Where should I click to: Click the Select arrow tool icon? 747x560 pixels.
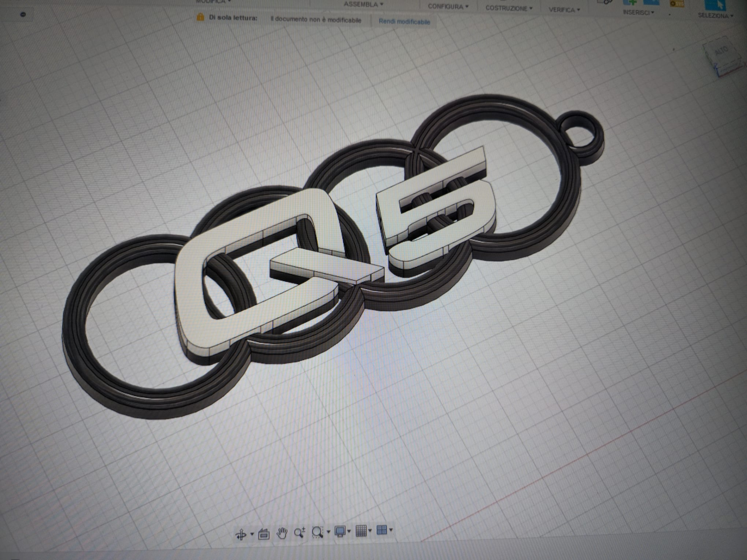[715, 5]
